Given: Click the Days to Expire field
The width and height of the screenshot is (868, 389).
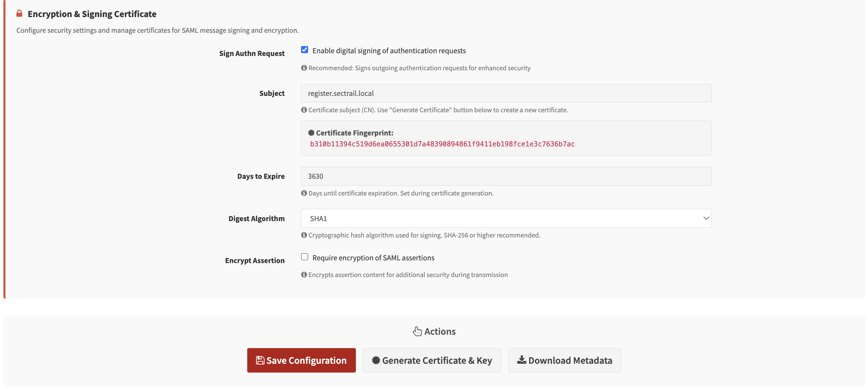Looking at the screenshot, I should (506, 176).
